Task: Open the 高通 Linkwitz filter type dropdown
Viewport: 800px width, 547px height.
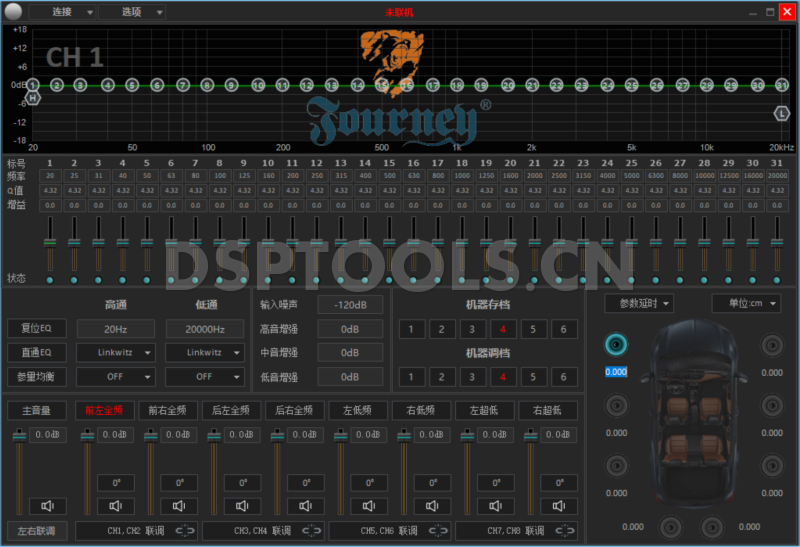Action: coord(116,353)
